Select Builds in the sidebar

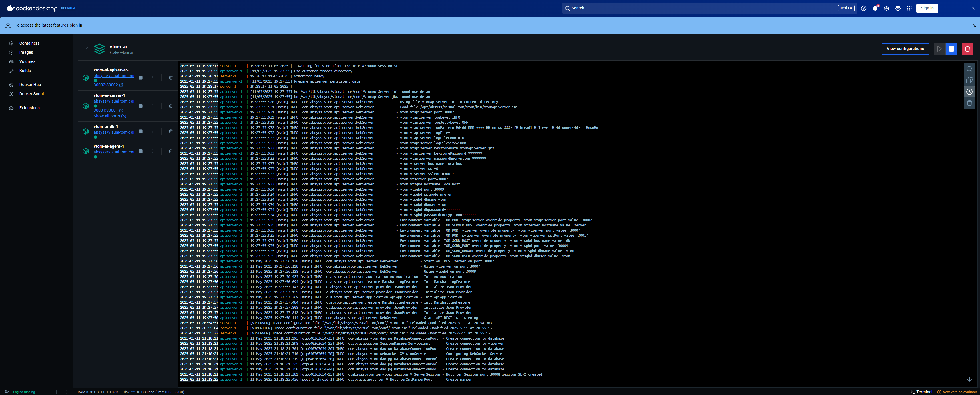coord(25,71)
